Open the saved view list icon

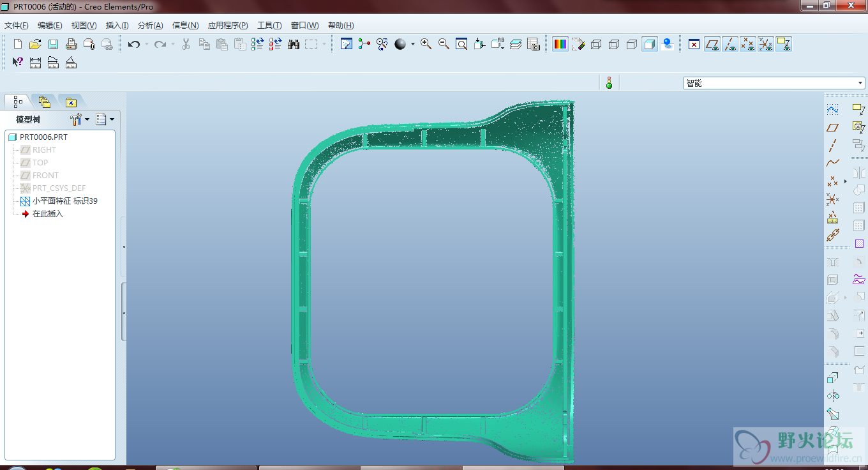[498, 44]
